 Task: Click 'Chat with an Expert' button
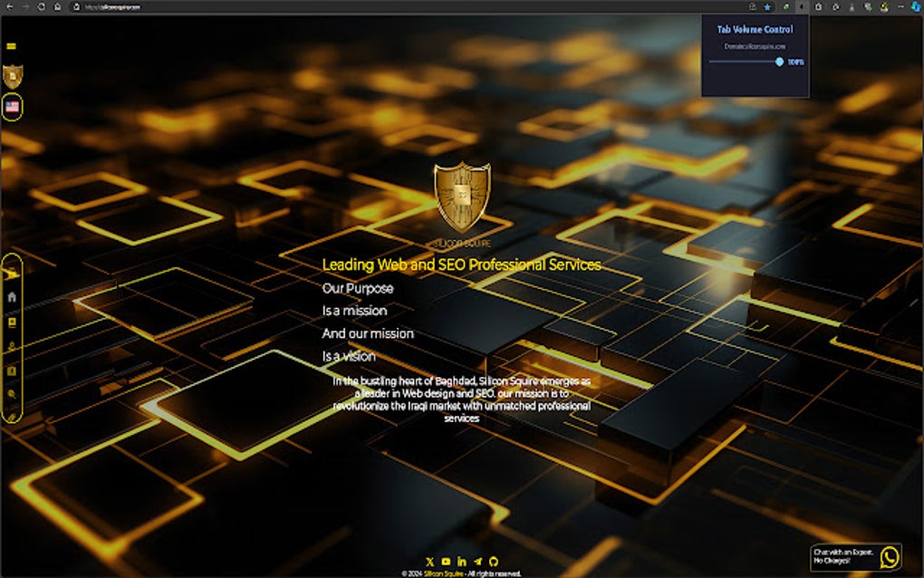(x=856, y=557)
